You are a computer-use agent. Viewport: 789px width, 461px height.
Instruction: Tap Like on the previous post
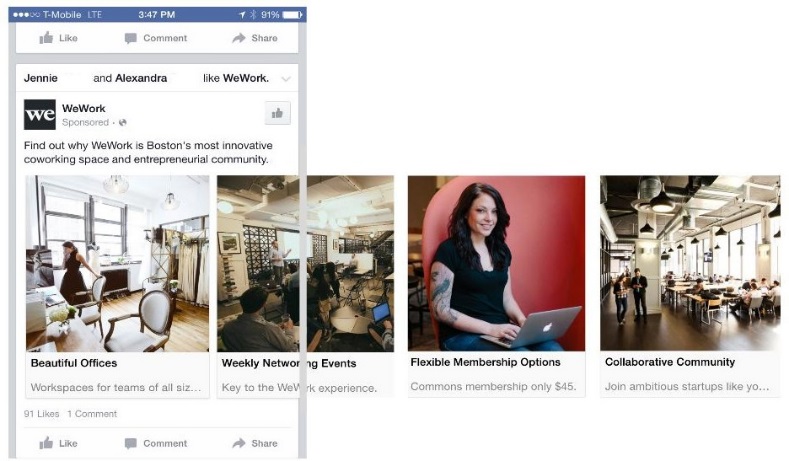[58, 38]
